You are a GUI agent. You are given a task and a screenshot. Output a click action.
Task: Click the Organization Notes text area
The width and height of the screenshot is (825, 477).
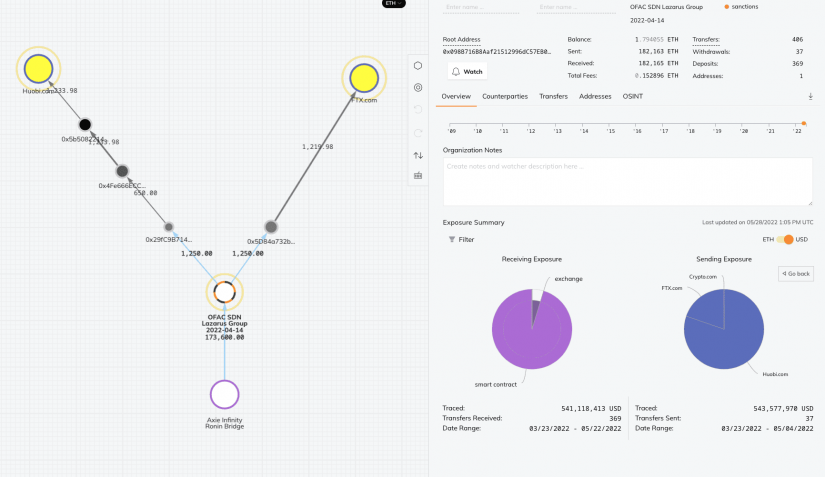point(628,181)
